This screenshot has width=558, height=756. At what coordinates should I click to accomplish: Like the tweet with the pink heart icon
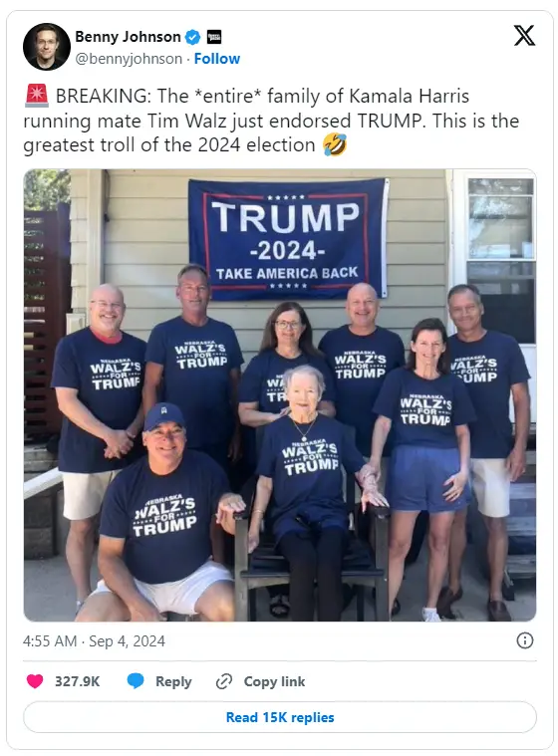pos(35,681)
